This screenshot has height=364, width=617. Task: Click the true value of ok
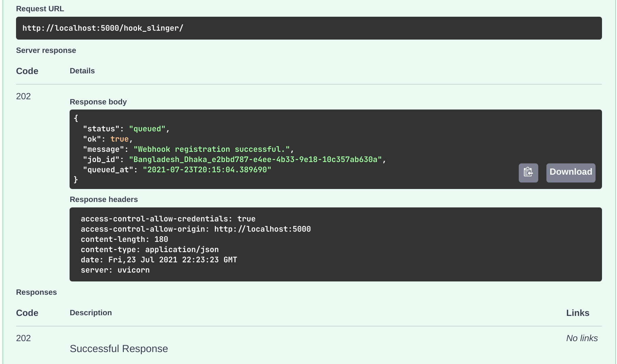(119, 139)
